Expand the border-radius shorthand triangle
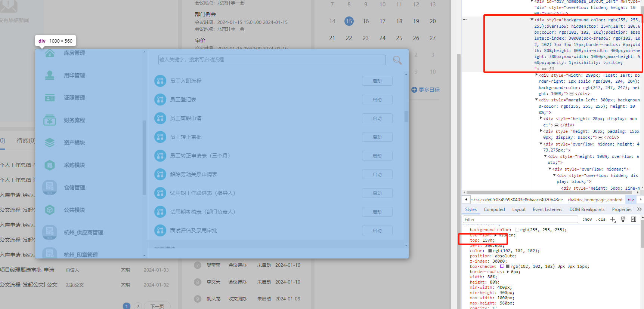The width and height of the screenshot is (644, 309). [508, 272]
